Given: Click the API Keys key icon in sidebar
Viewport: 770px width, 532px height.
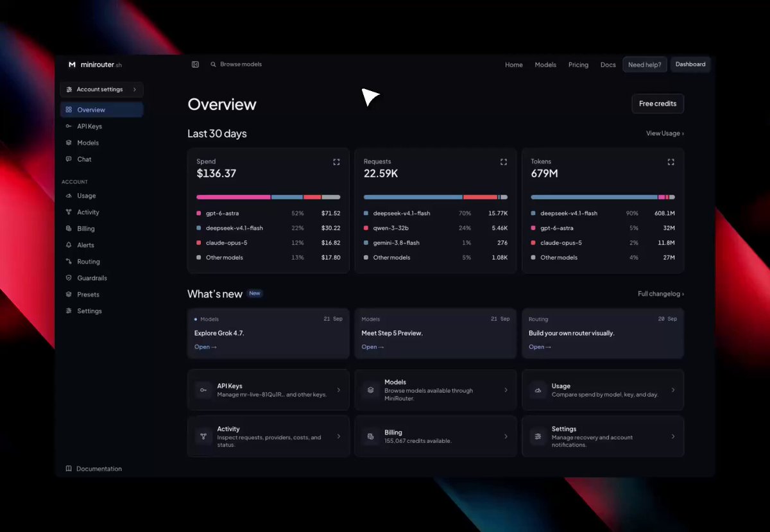Looking at the screenshot, I should click(69, 126).
